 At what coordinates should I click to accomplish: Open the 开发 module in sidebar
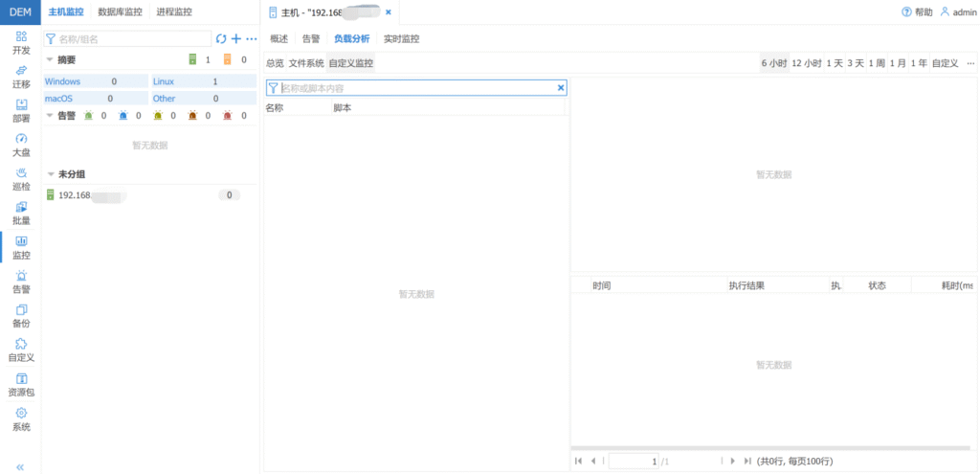tap(21, 41)
